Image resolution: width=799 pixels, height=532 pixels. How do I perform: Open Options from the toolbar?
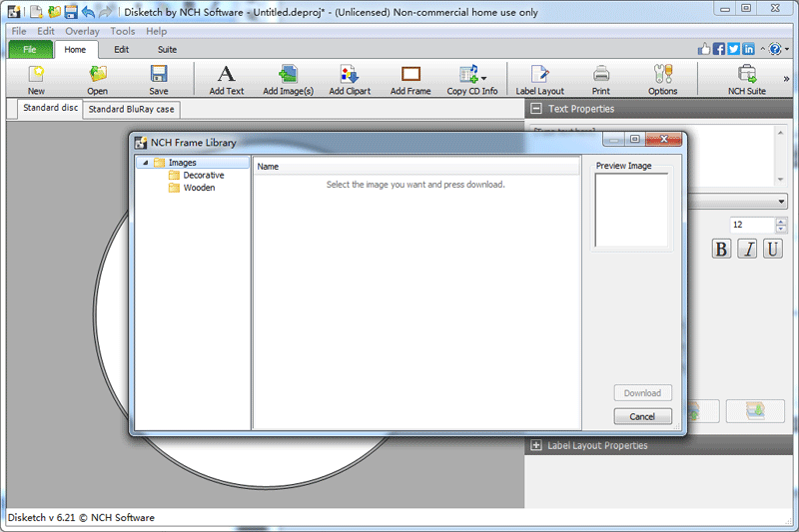(662, 80)
